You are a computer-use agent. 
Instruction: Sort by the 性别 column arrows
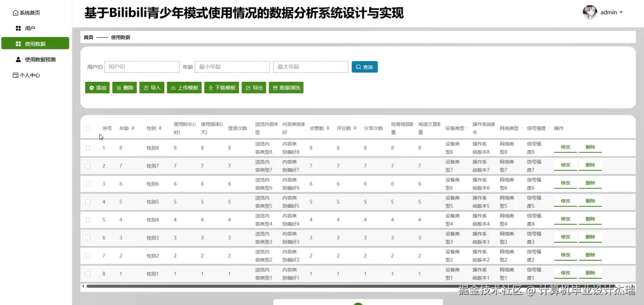coord(160,128)
